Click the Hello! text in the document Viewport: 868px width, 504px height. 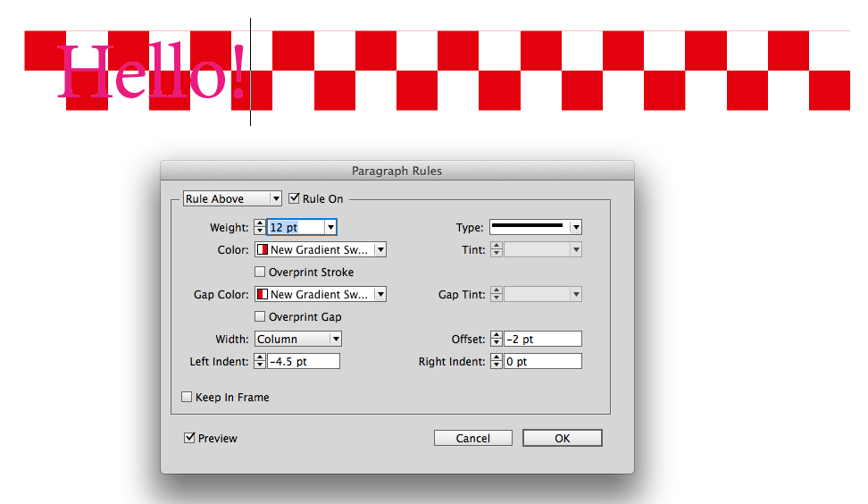click(x=151, y=72)
